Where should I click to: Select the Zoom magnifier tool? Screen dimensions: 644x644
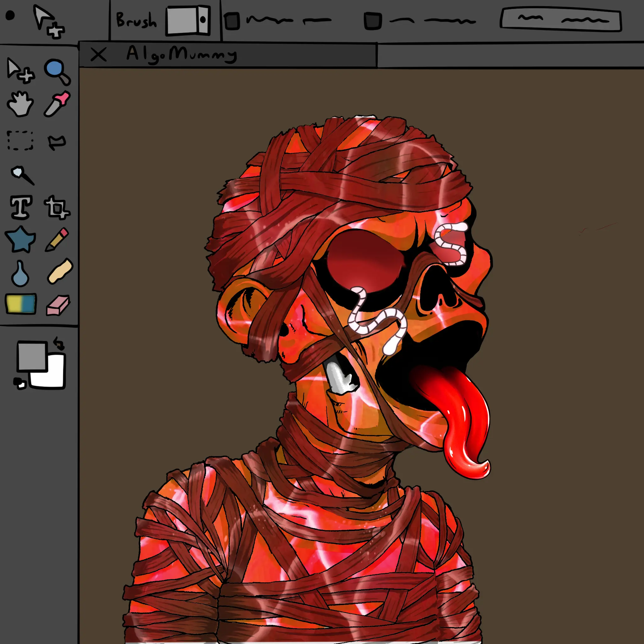(56, 71)
